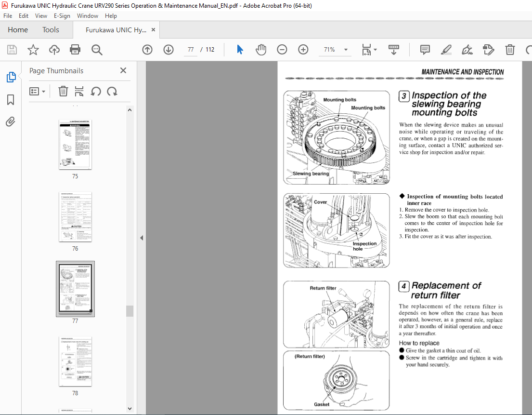The image size is (532, 415).
Task: Go to the next page with the down arrow
Action: point(169,50)
